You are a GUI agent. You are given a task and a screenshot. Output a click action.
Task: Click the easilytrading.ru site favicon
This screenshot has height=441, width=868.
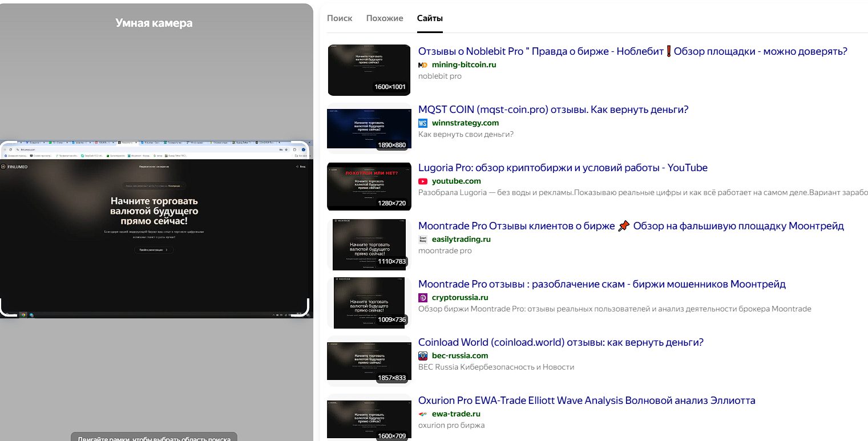[423, 240]
